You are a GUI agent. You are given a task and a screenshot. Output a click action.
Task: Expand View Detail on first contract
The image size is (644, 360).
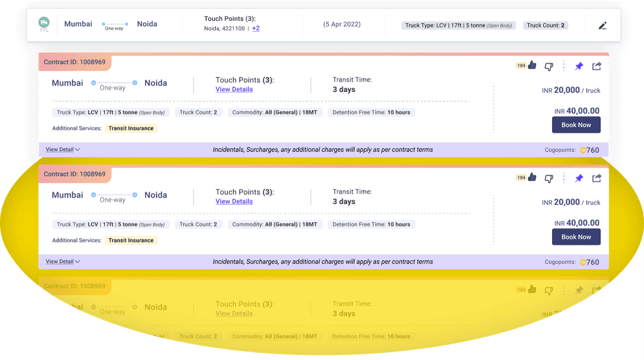63,150
